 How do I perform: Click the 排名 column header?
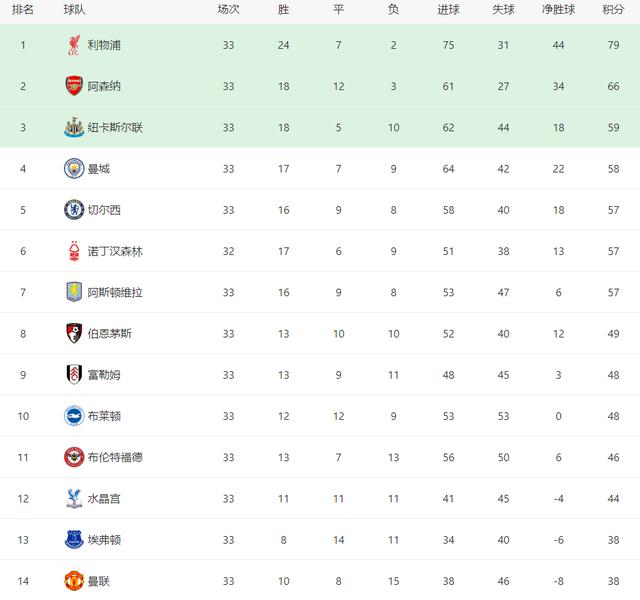click(23, 9)
